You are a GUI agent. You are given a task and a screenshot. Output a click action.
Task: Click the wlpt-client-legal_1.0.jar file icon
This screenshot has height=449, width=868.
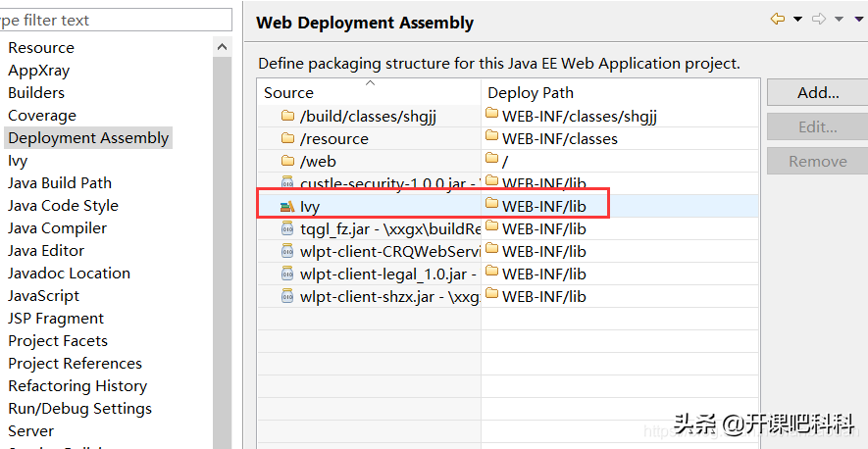coord(287,274)
